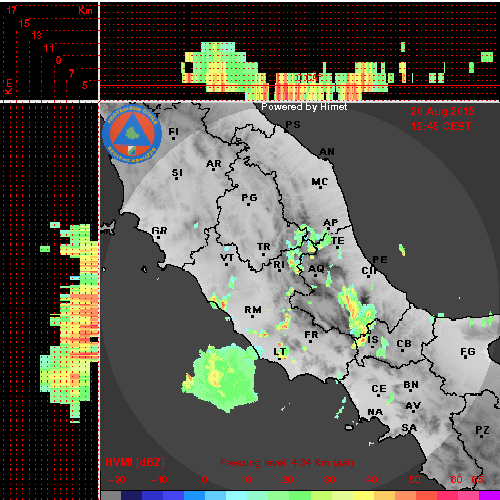Screen dimensions: 500x500
Task: Click the 17 Km altitude scale label
Action: coord(12,10)
